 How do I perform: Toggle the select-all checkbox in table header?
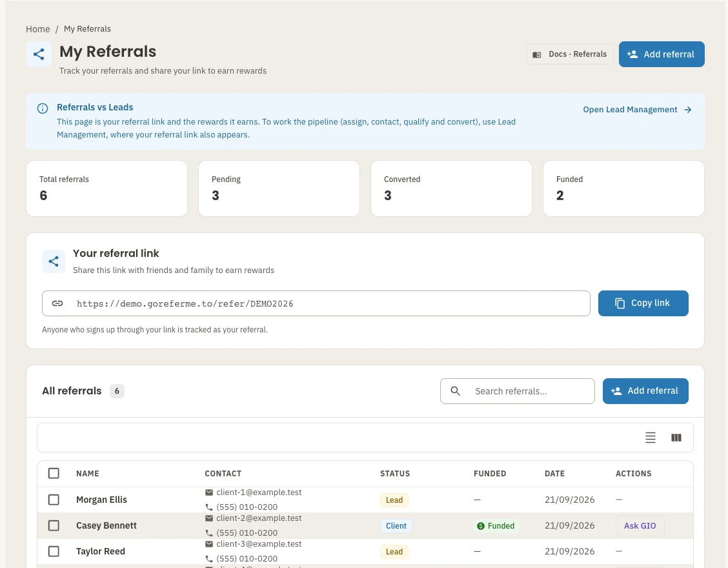pos(54,473)
